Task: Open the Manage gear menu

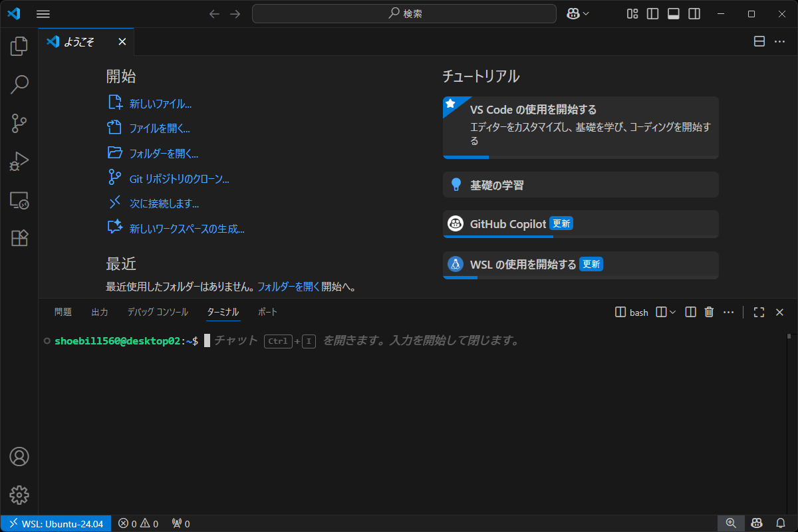Action: pyautogui.click(x=19, y=495)
